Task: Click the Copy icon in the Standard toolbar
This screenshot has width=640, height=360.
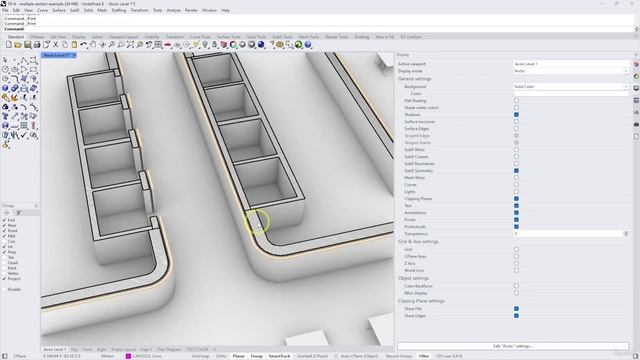Action: (64, 44)
